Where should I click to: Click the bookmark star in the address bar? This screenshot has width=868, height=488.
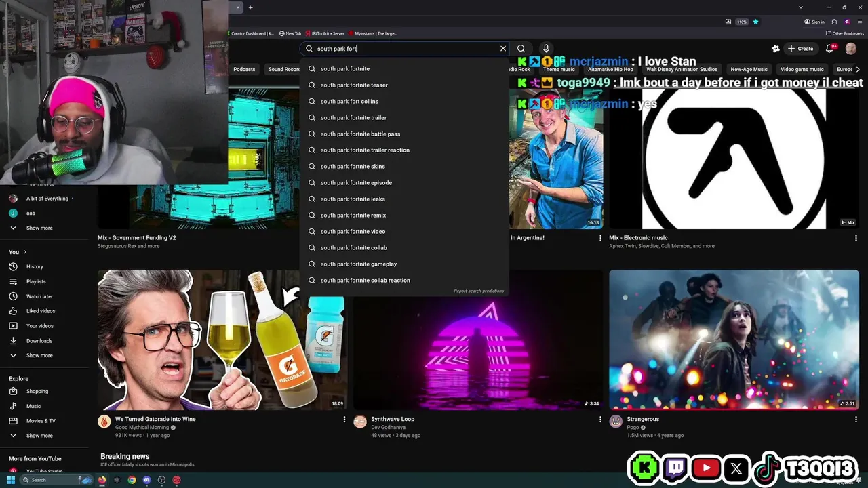pyautogui.click(x=755, y=22)
